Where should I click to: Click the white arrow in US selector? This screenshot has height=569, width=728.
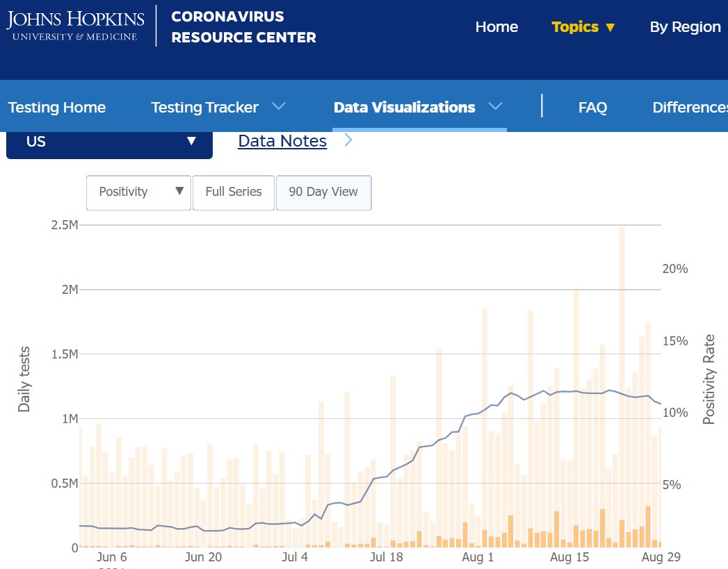coord(191,141)
